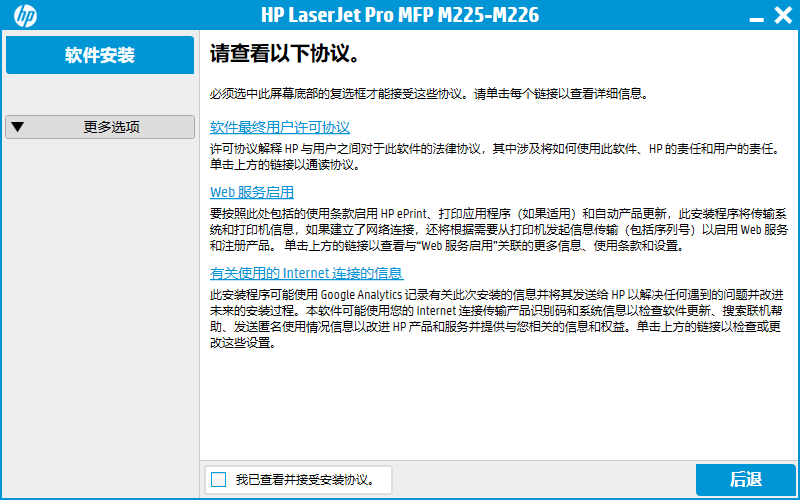Open the Web 服务启用 link

coord(252,192)
